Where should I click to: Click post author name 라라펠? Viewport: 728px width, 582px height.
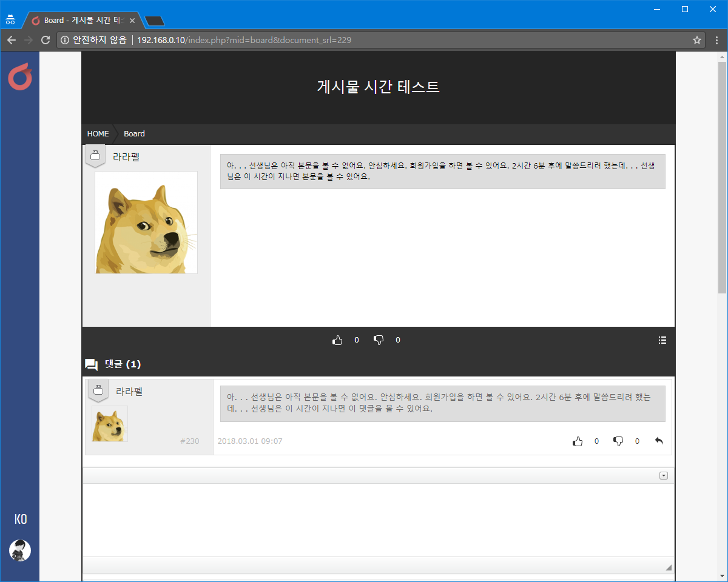click(126, 156)
